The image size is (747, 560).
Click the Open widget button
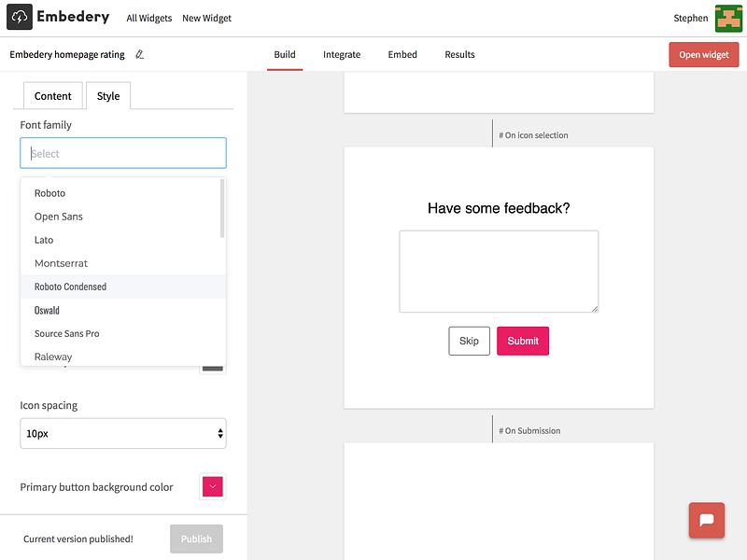704,54
